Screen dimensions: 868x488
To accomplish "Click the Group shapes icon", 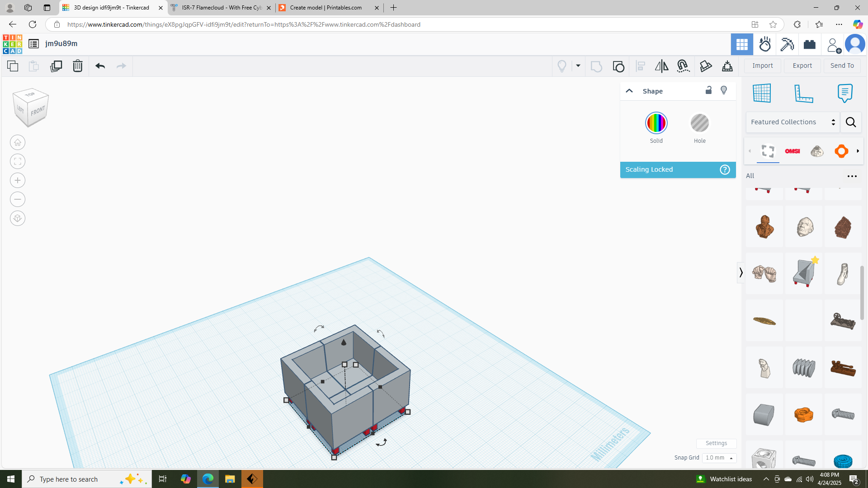I will pos(596,66).
